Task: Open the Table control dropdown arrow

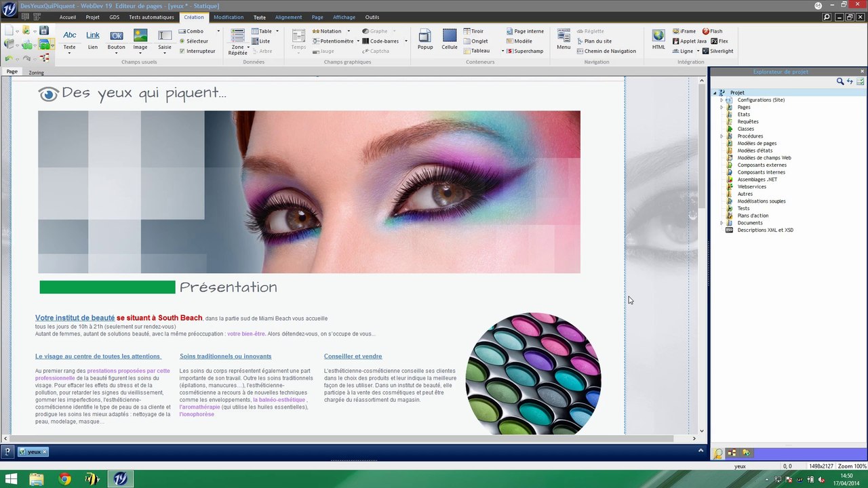Action: [x=278, y=31]
